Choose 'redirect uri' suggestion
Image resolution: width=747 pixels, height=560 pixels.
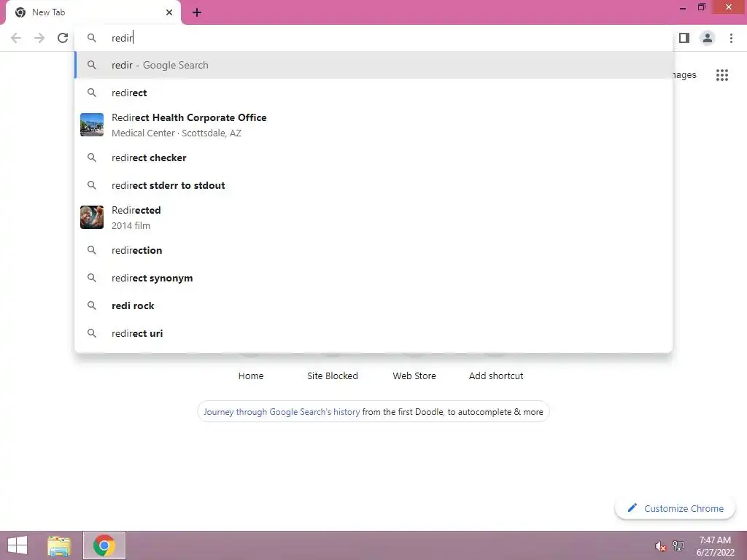(373, 333)
